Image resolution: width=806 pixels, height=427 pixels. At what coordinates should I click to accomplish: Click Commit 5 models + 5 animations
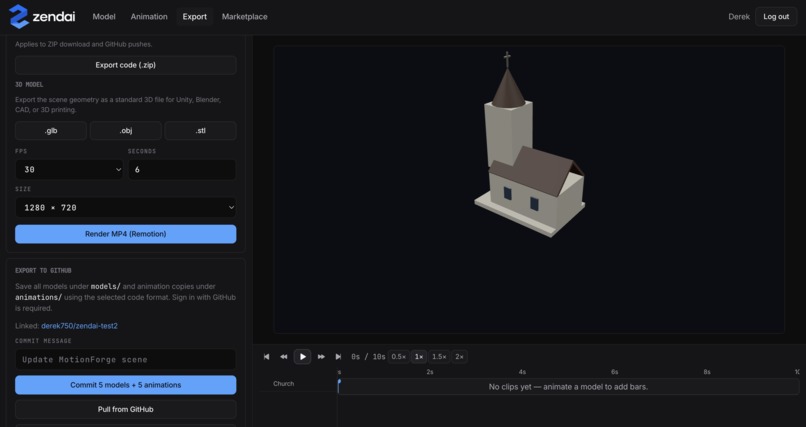(125, 385)
